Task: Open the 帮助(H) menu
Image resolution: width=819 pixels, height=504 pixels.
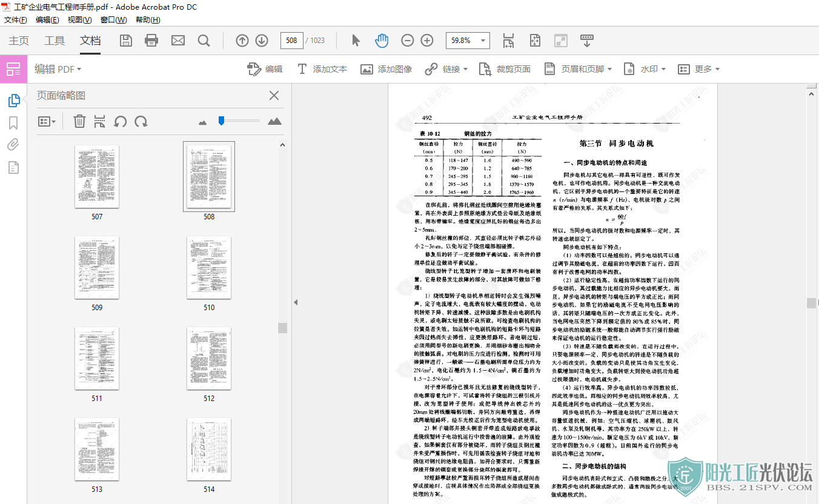Action: [148, 20]
